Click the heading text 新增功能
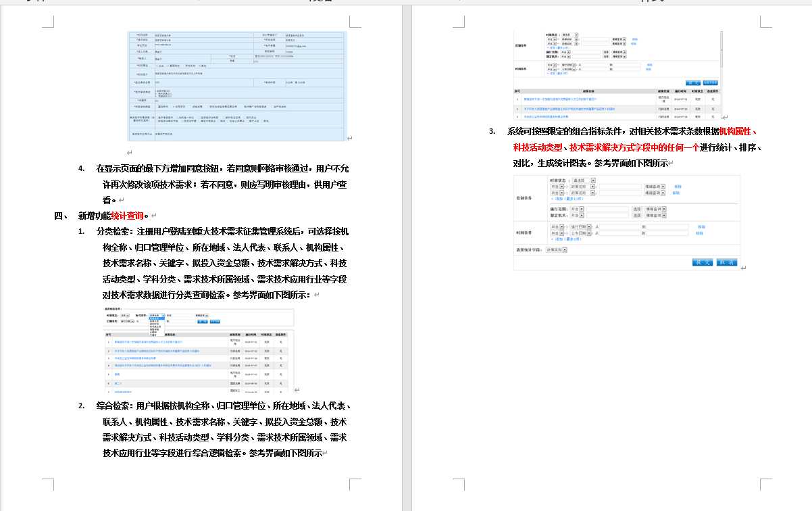This screenshot has height=511, width=812. [95, 216]
